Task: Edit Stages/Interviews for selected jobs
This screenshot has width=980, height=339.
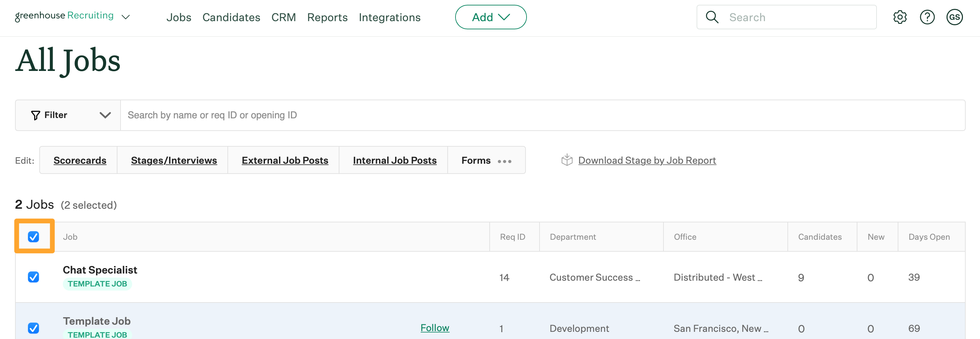Action: pos(174,160)
